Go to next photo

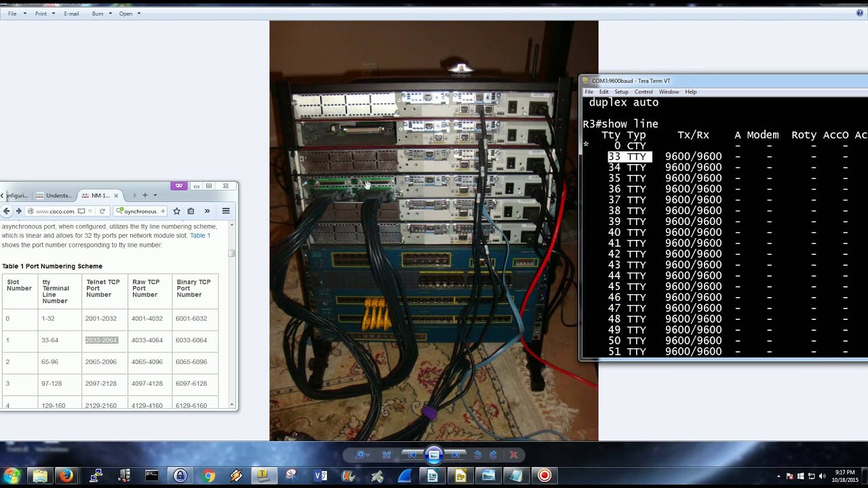[x=457, y=455]
